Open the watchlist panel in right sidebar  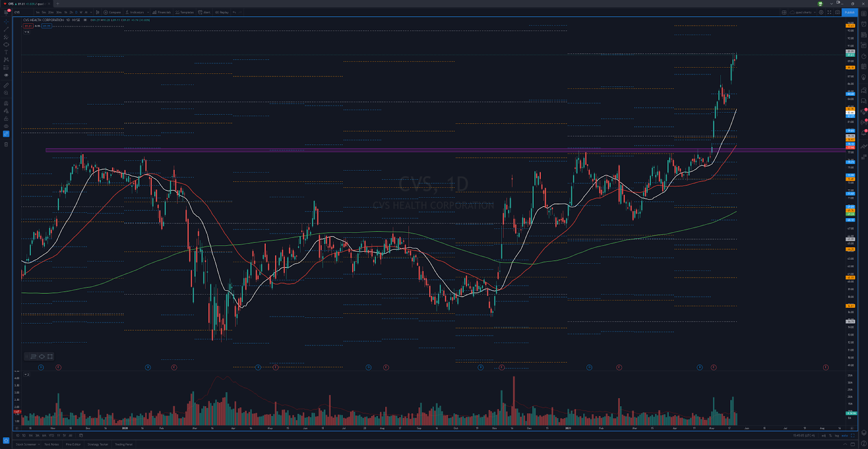click(864, 14)
